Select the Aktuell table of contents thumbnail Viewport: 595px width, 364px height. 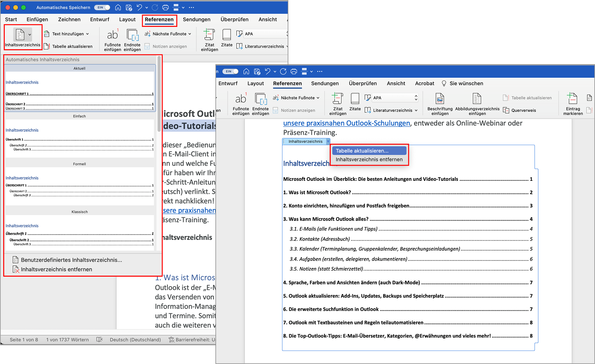pyautogui.click(x=79, y=88)
